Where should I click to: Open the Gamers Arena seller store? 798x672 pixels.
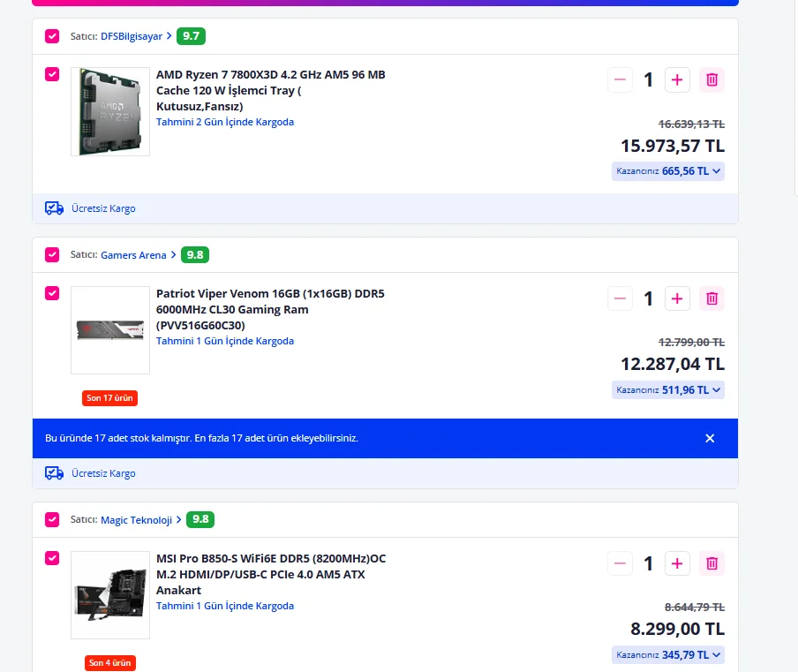point(133,255)
